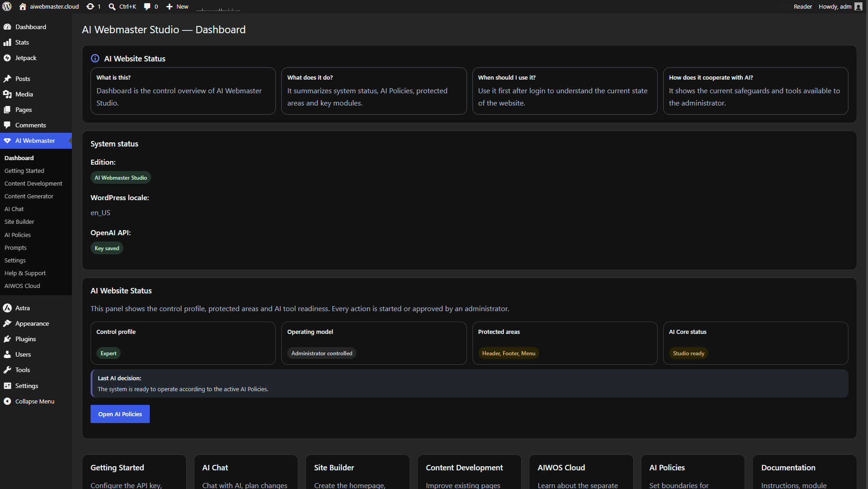This screenshot has height=489, width=868.
Task: Click the Open AI Policies button
Action: (x=120, y=414)
